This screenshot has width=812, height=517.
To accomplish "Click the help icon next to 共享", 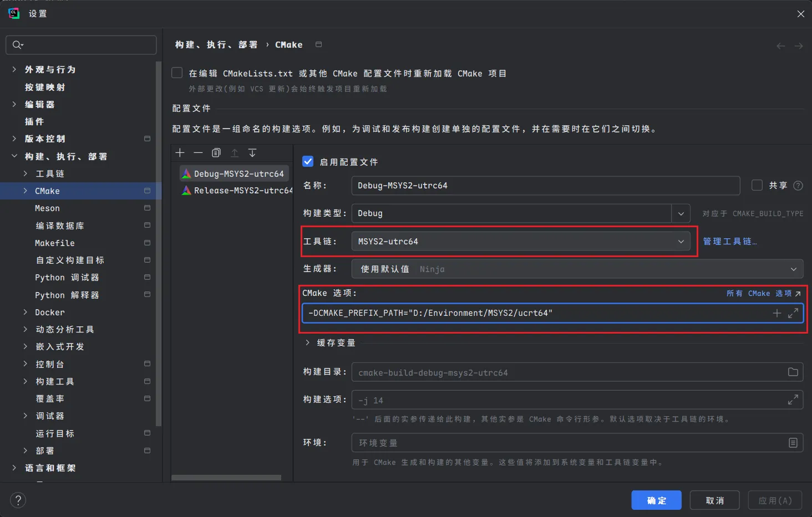I will 798,186.
